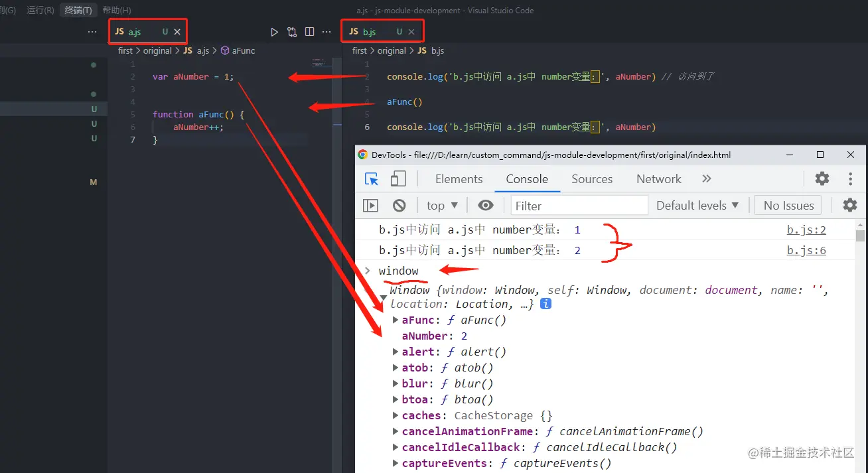Expand the aFunc property
This screenshot has height=473, width=868.
[396, 320]
